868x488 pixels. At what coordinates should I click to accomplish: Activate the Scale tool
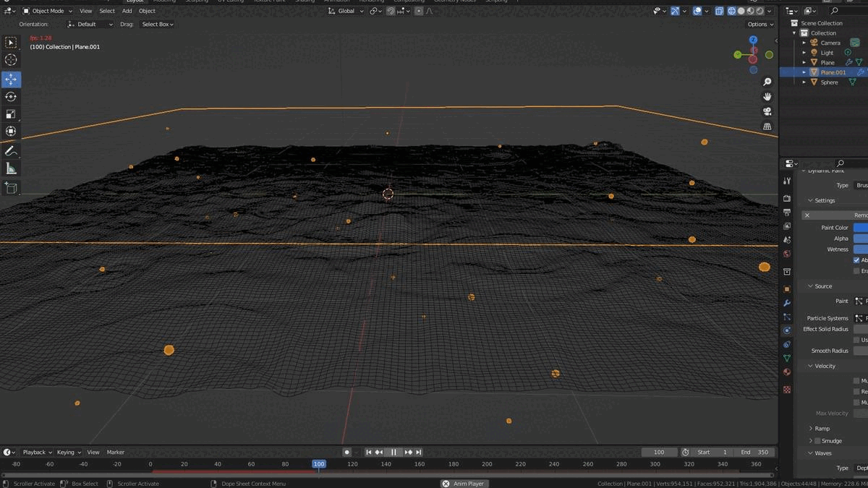11,114
